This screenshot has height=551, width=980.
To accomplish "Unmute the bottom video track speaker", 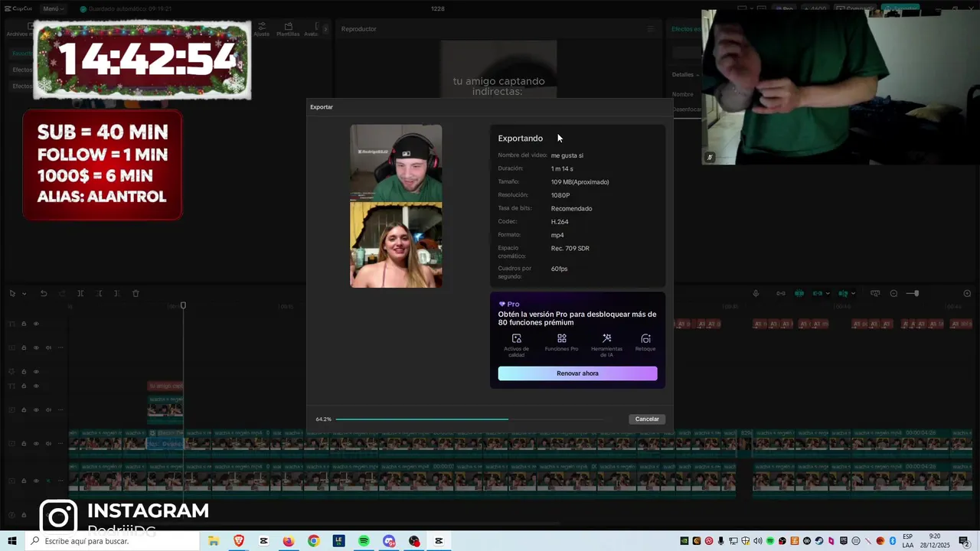I will point(48,481).
